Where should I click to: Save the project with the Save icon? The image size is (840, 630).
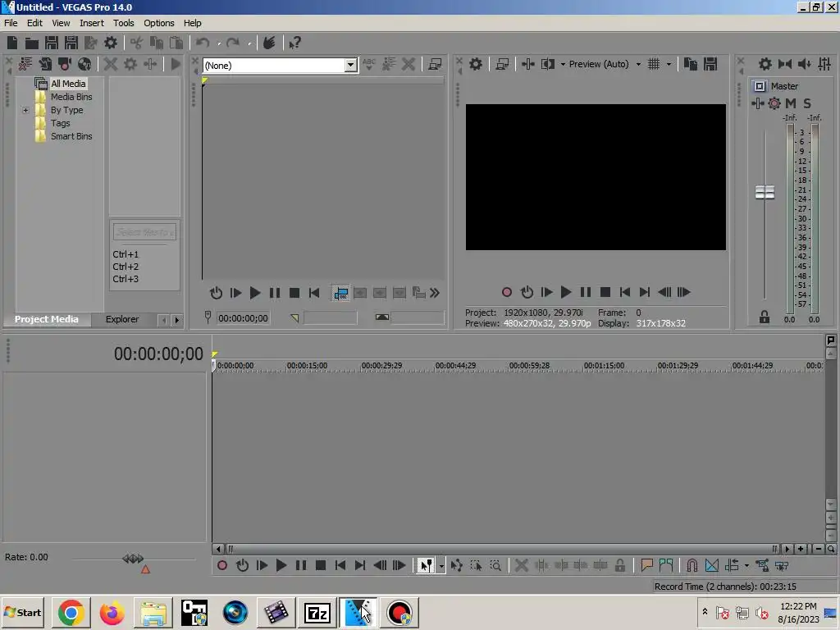tap(52, 43)
